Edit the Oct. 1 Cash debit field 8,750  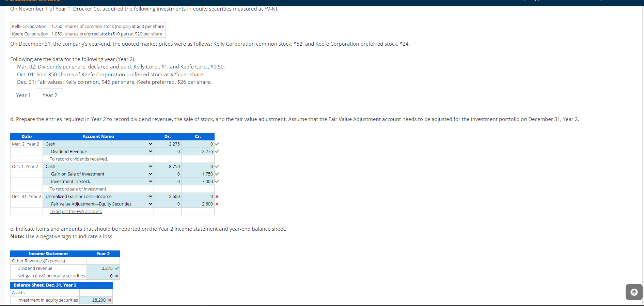[x=168, y=167]
